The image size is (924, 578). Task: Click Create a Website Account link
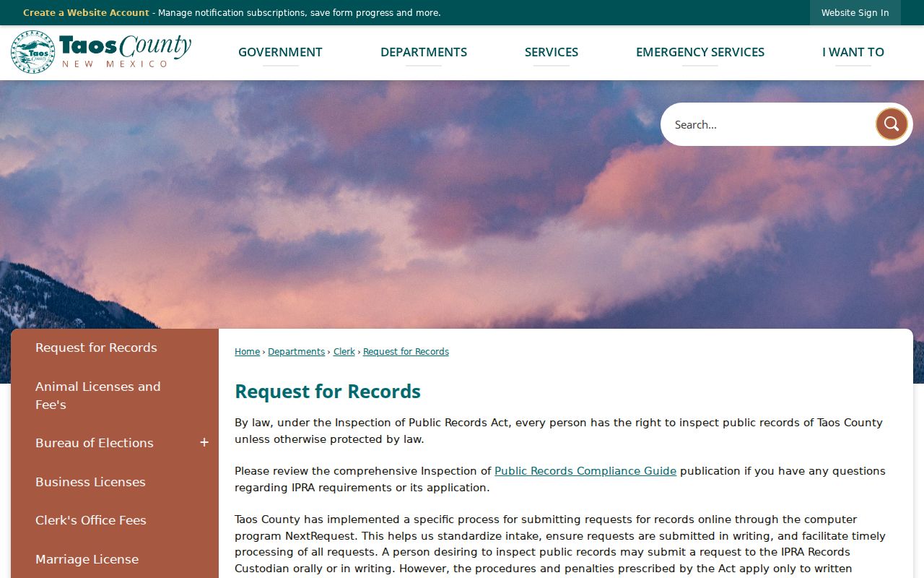[86, 13]
